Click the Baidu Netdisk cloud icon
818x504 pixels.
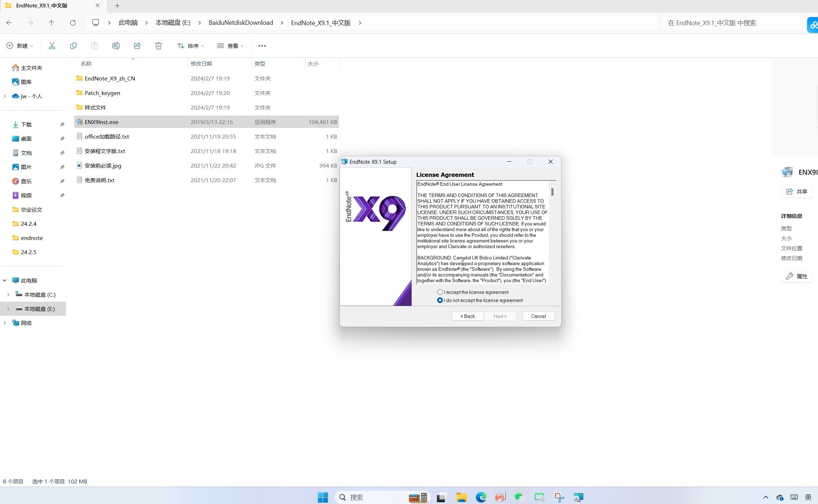pyautogui.click(x=813, y=25)
